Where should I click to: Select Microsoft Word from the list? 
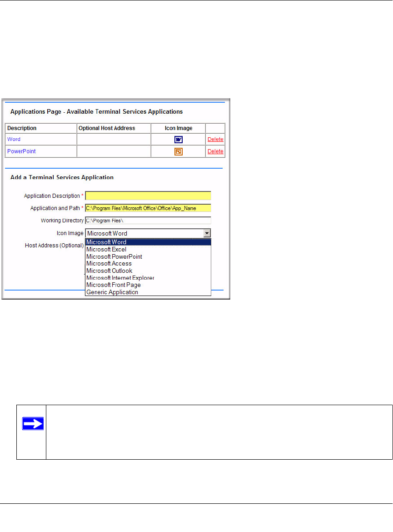[x=148, y=242]
